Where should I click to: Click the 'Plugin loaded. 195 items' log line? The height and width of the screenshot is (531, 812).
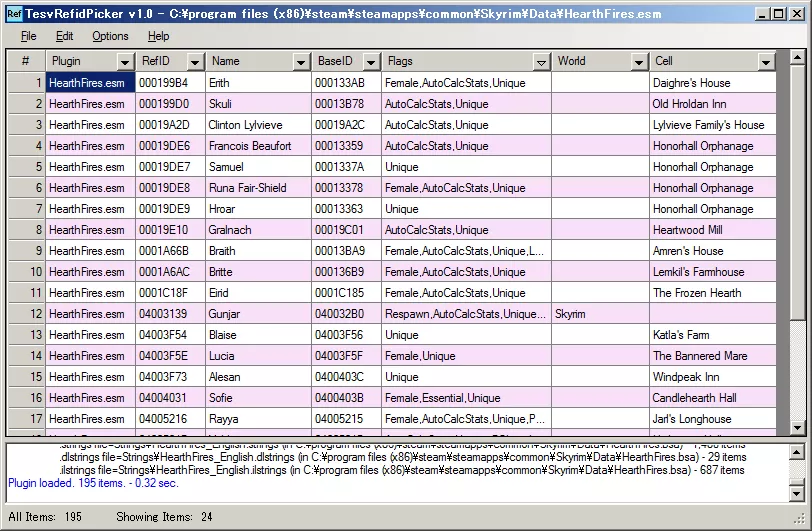coord(93,483)
